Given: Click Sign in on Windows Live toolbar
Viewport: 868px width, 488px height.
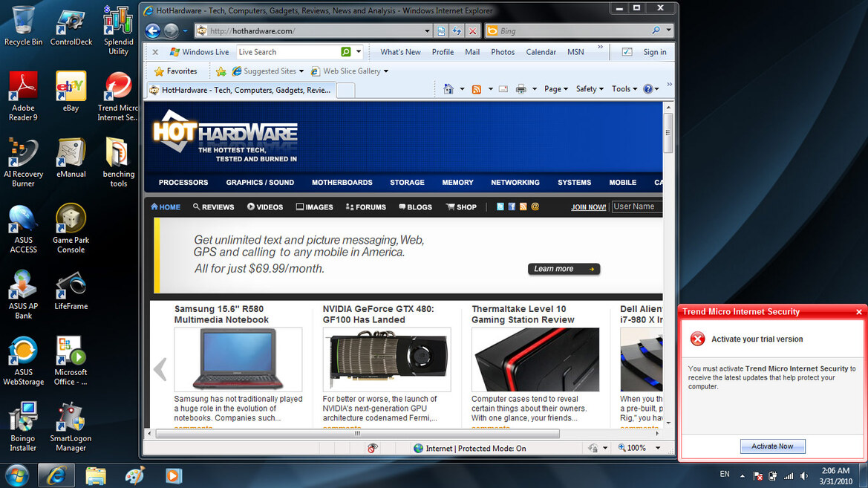Looking at the screenshot, I should [654, 52].
